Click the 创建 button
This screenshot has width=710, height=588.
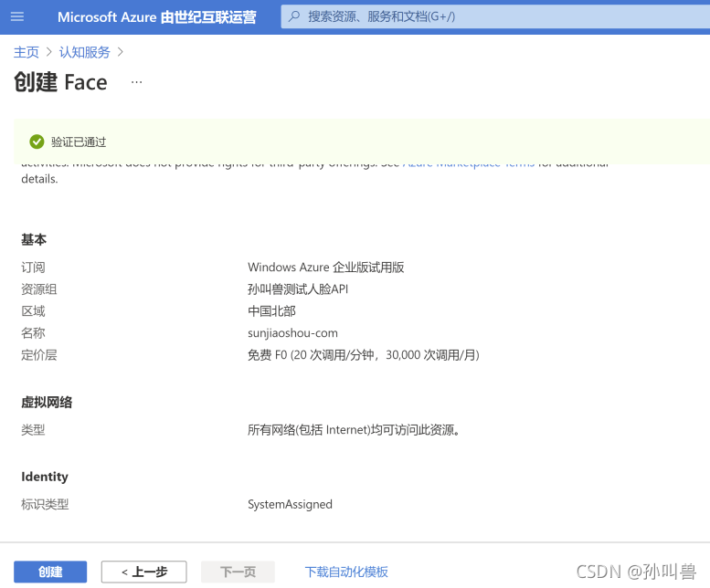50,572
